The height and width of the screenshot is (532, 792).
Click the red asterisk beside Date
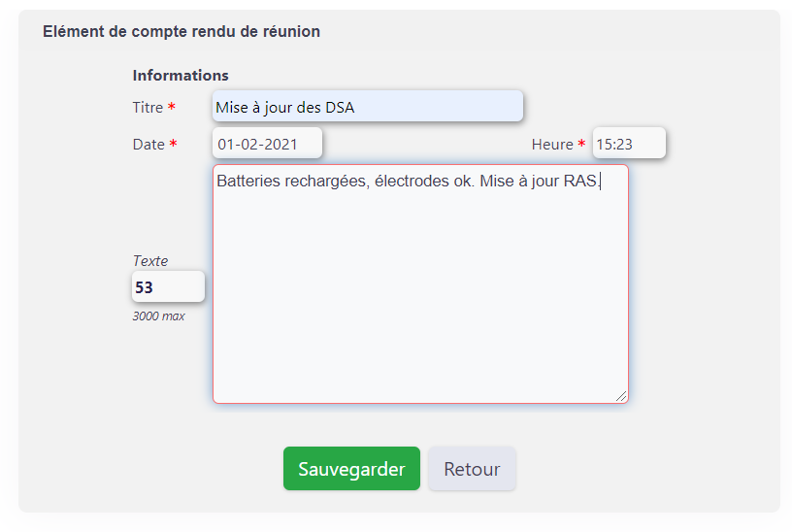(x=173, y=143)
